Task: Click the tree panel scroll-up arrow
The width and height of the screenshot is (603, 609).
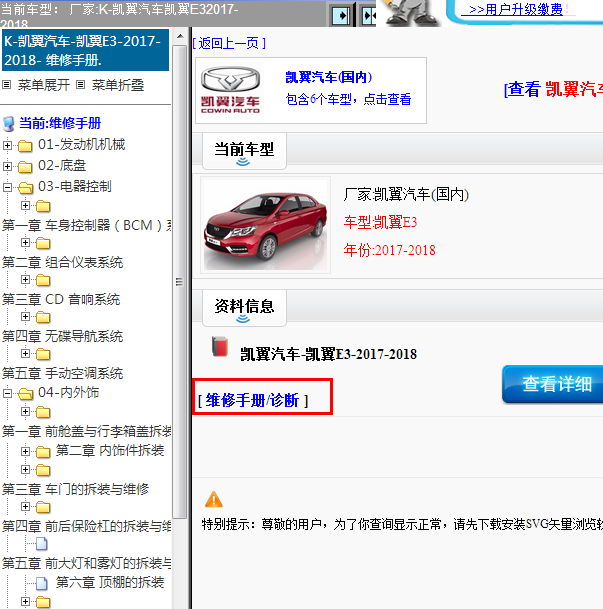Action: [180, 37]
